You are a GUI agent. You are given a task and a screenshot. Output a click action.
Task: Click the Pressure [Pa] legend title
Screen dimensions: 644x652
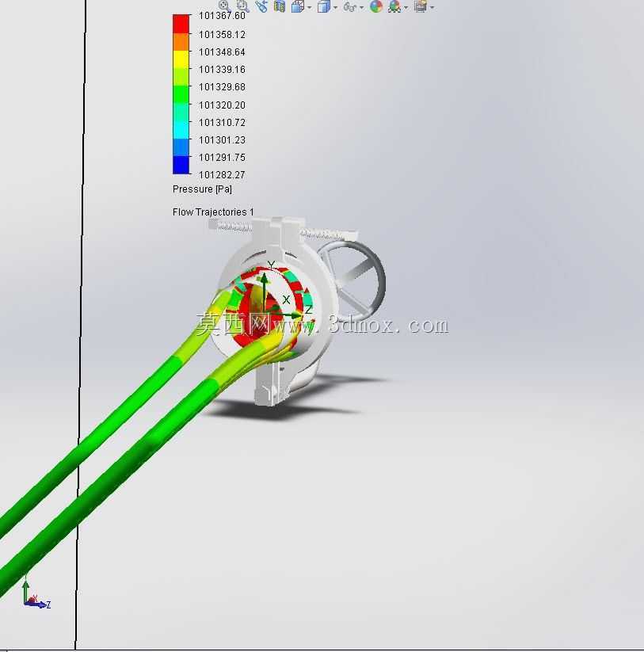click(203, 189)
